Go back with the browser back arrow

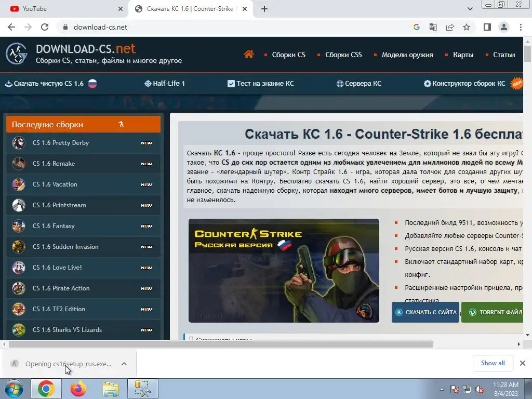coord(11,27)
